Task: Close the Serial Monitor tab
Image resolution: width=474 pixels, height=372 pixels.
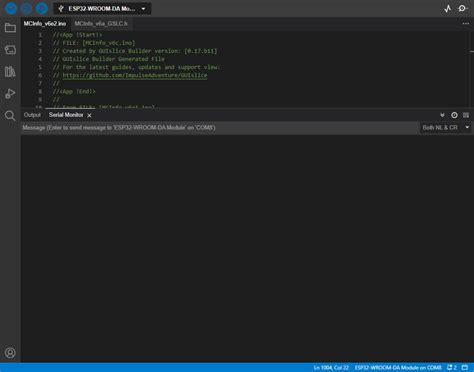Action: tap(89, 115)
